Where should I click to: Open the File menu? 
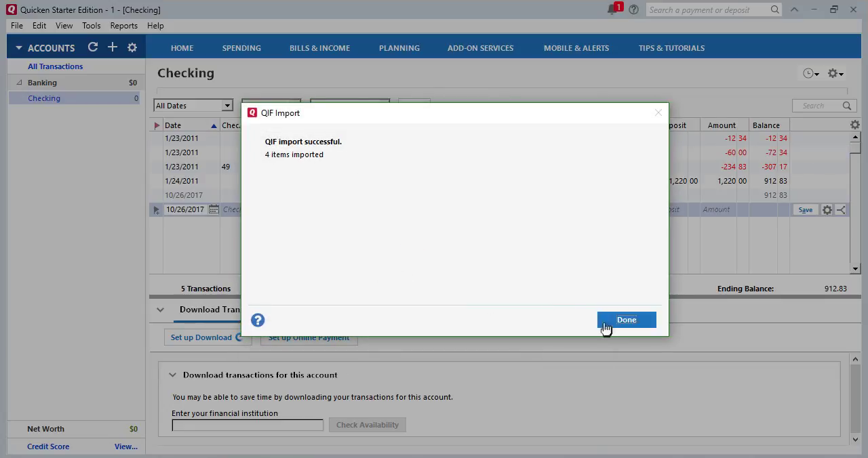(x=17, y=26)
